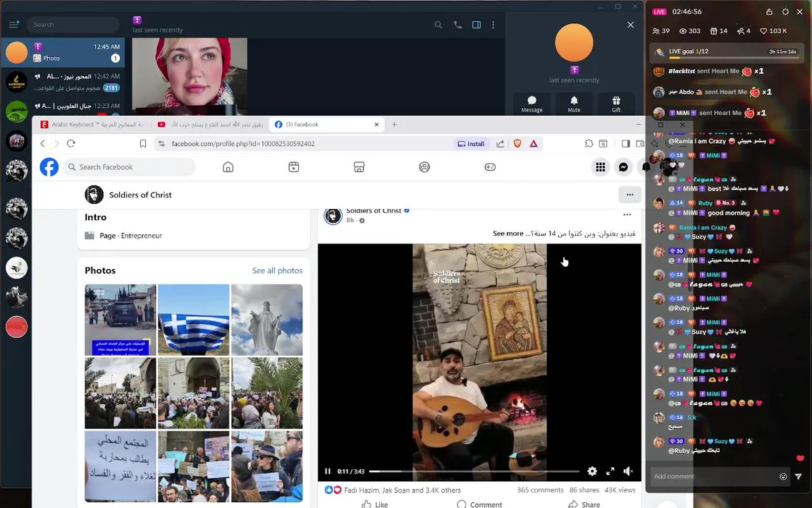Click Install app button in address bar
The width and height of the screenshot is (812, 508).
[472, 144]
